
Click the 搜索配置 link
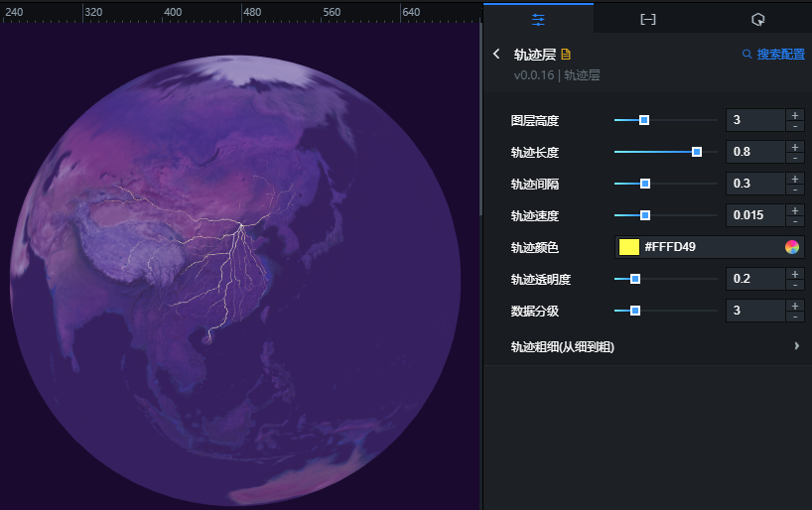tap(780, 54)
